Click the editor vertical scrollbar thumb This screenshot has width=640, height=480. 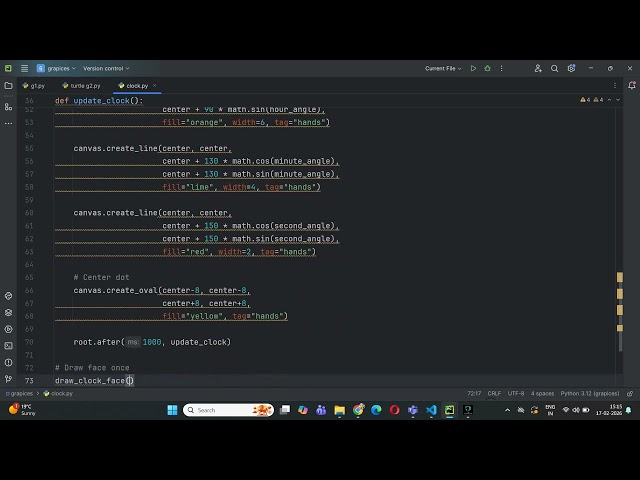pyautogui.click(x=620, y=341)
